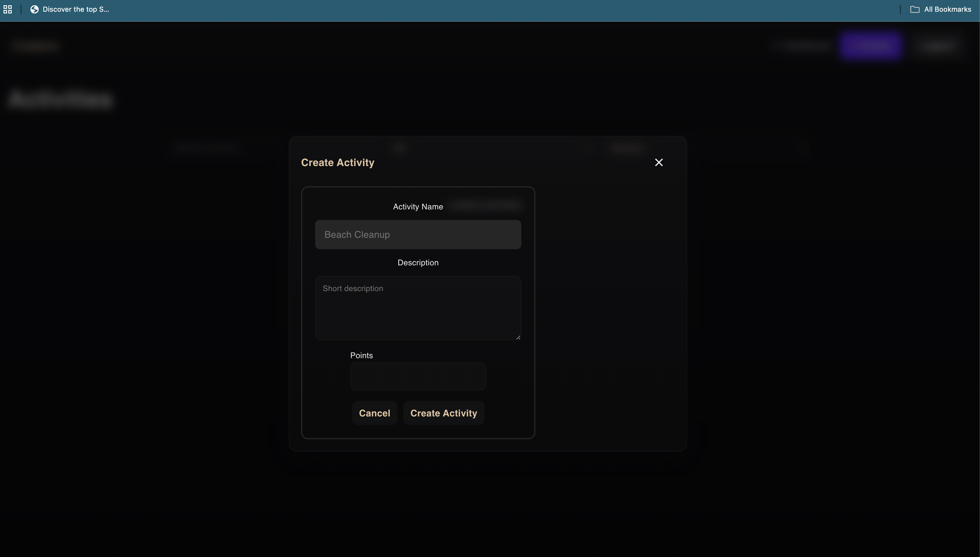Focus the Points input box
The image size is (980, 557).
[418, 376]
